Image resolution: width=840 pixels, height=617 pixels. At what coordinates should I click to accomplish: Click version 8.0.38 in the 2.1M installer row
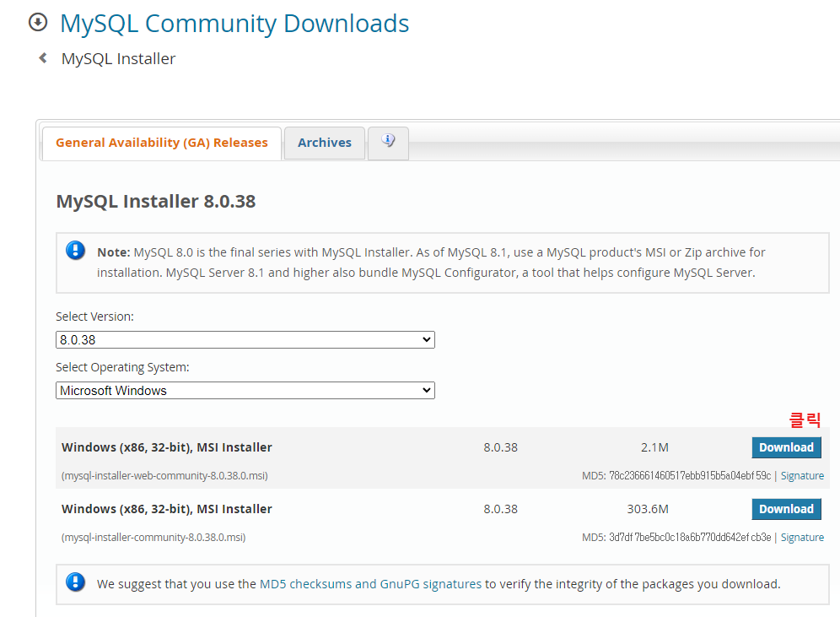[501, 447]
